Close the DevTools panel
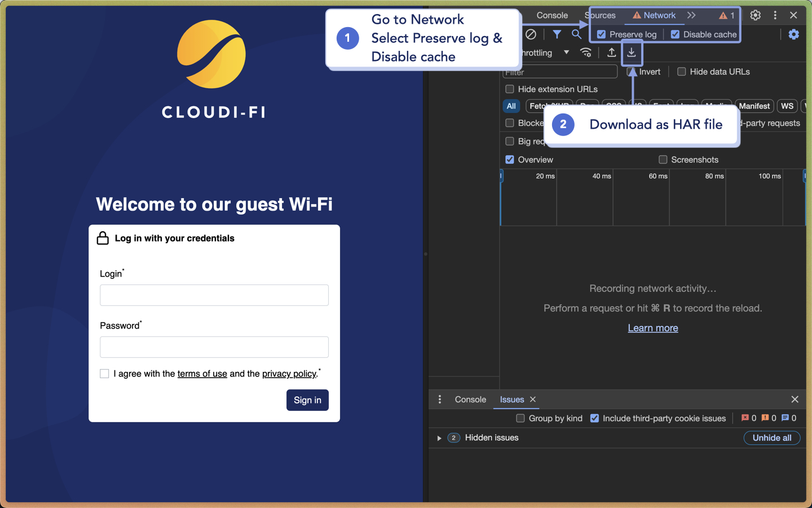The width and height of the screenshot is (812, 508). coord(793,15)
